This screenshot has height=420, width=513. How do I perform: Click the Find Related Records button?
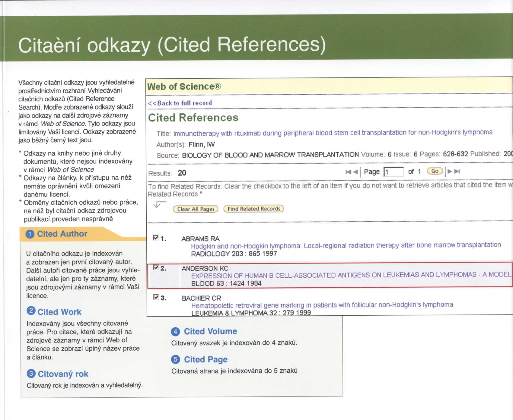click(254, 209)
